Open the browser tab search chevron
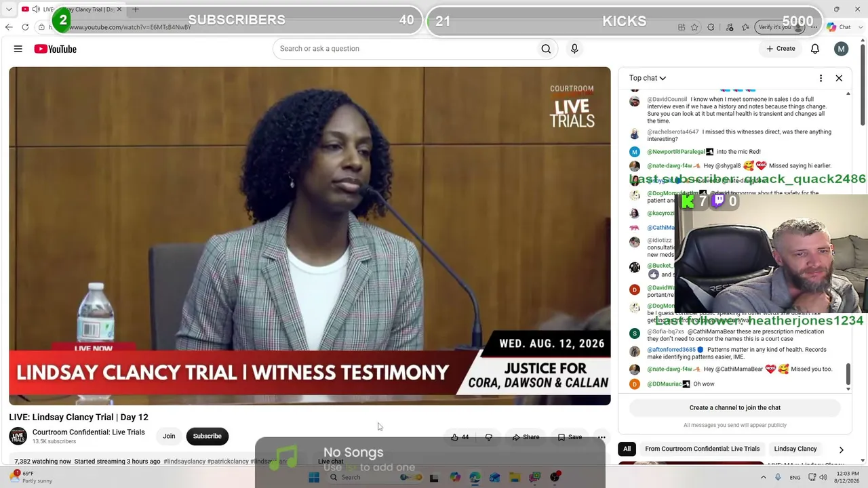Viewport: 868px width, 488px height. pyautogui.click(x=9, y=9)
